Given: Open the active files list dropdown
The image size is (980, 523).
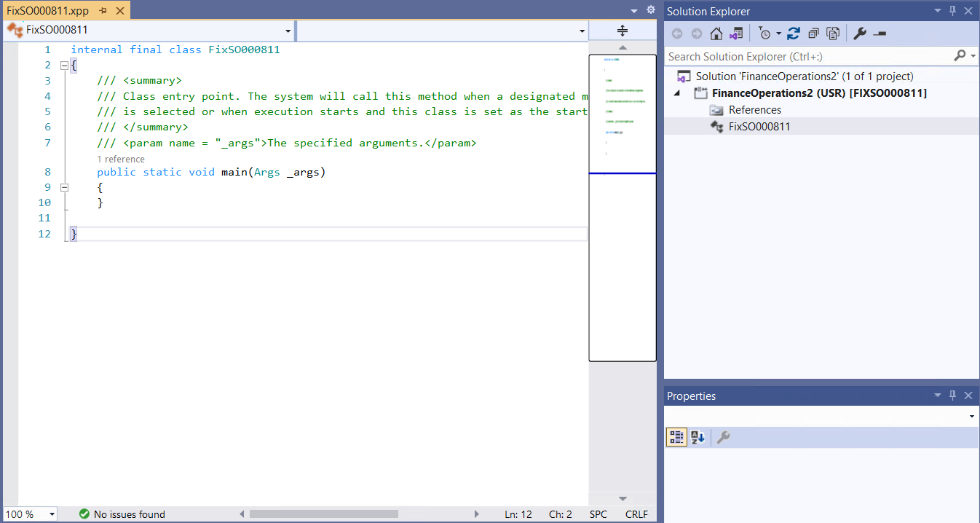Looking at the screenshot, I should pyautogui.click(x=633, y=10).
